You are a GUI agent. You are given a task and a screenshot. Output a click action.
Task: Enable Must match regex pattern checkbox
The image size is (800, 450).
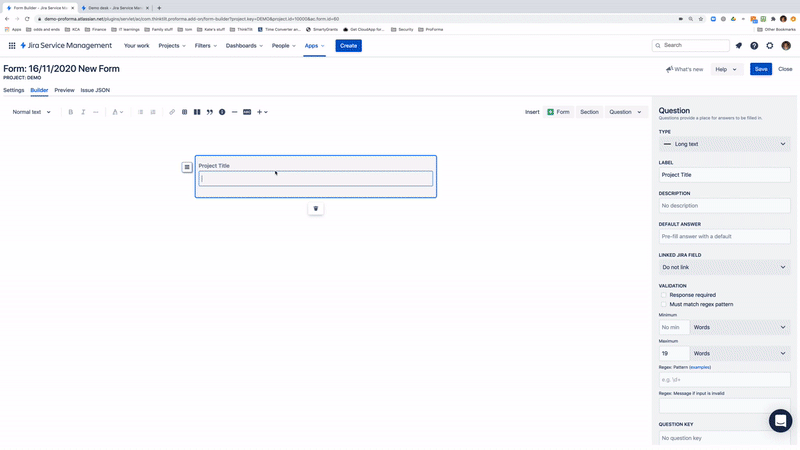tap(663, 304)
